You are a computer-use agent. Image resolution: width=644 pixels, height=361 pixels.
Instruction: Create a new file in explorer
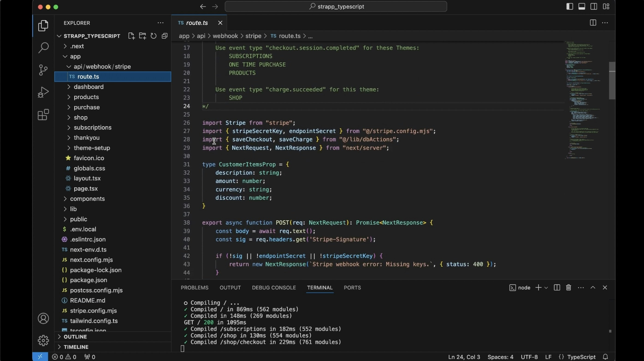tap(131, 36)
